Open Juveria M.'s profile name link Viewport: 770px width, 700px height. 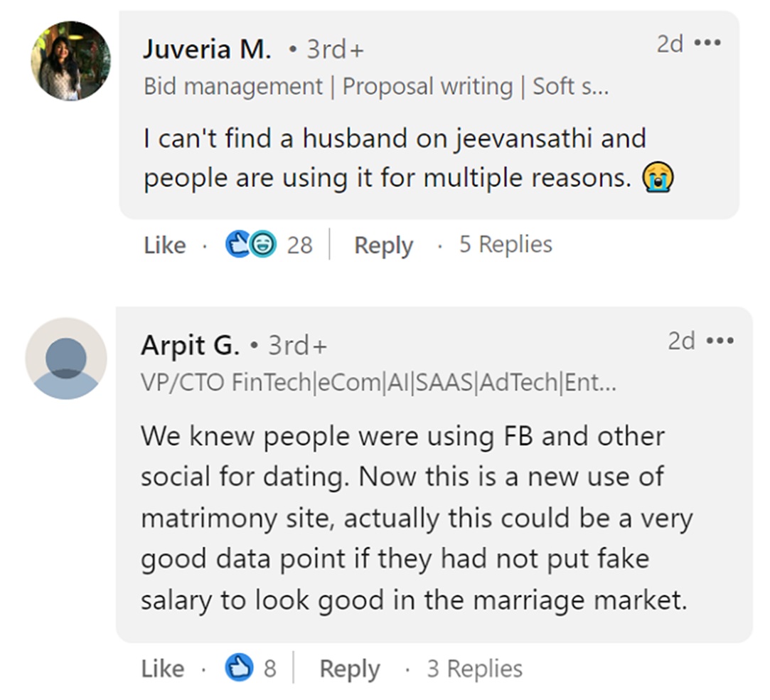[207, 49]
